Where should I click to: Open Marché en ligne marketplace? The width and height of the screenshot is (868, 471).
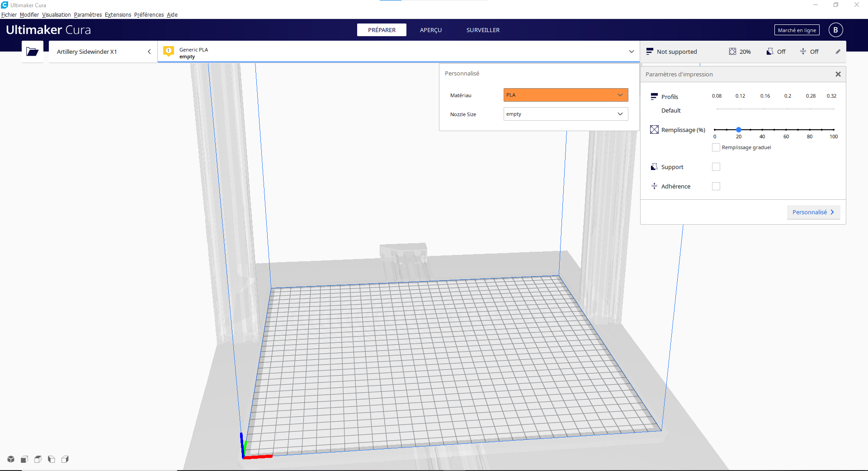click(x=797, y=30)
